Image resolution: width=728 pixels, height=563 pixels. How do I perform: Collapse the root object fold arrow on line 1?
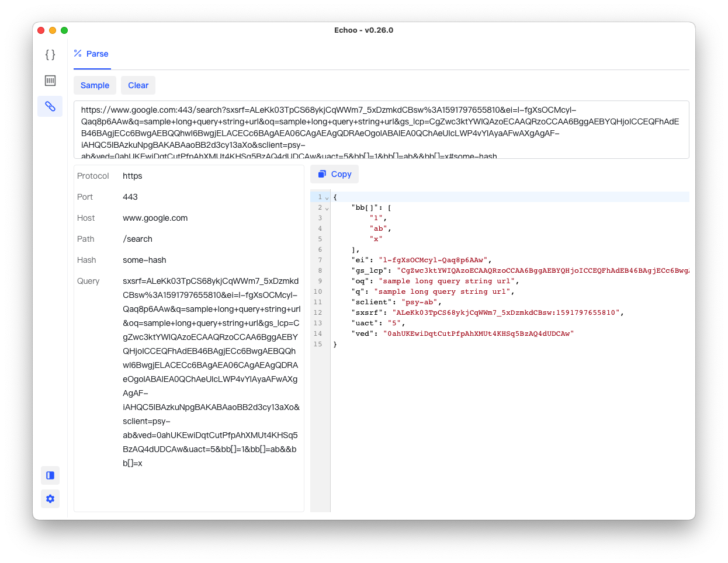[x=327, y=197]
